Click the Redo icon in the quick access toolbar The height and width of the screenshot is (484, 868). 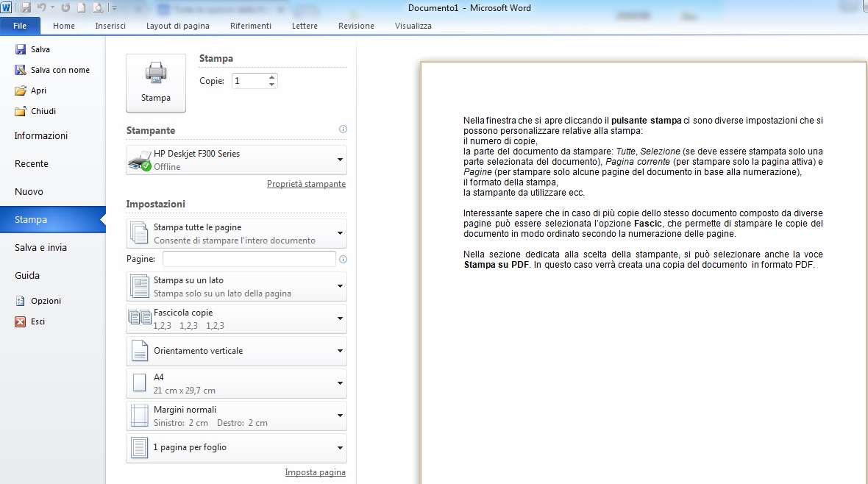tap(65, 8)
